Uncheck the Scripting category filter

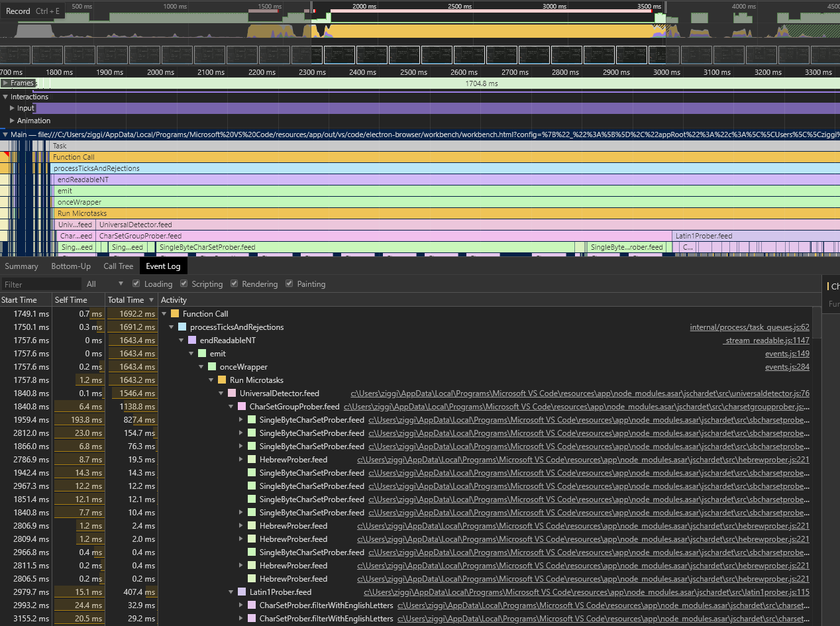tap(184, 284)
